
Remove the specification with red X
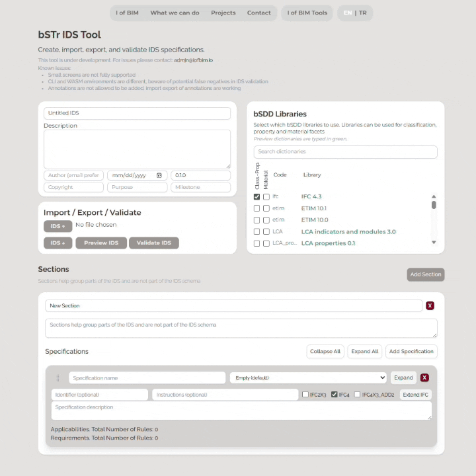[424, 377]
